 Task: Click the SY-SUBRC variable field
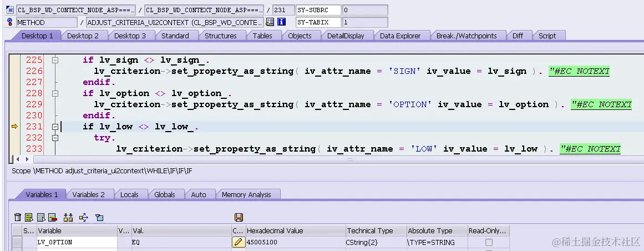tap(318, 10)
